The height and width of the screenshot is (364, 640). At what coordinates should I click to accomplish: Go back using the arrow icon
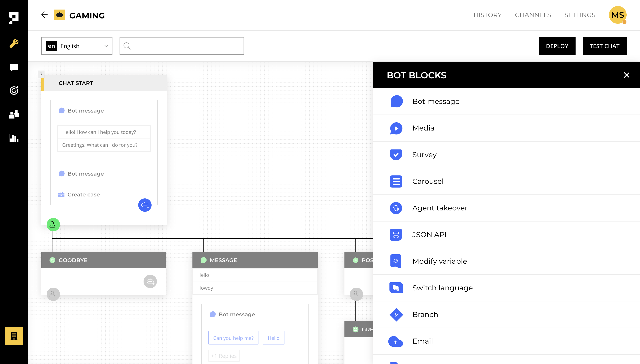pos(44,15)
